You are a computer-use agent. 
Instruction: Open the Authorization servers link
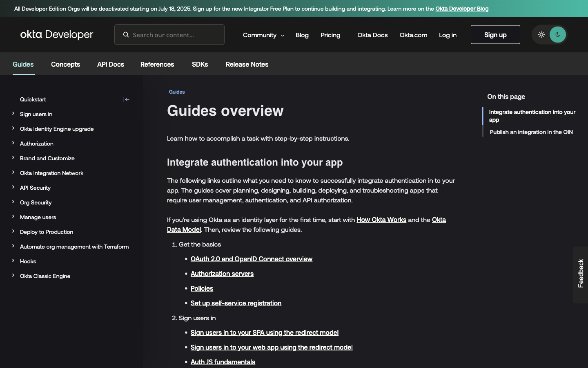point(222,274)
